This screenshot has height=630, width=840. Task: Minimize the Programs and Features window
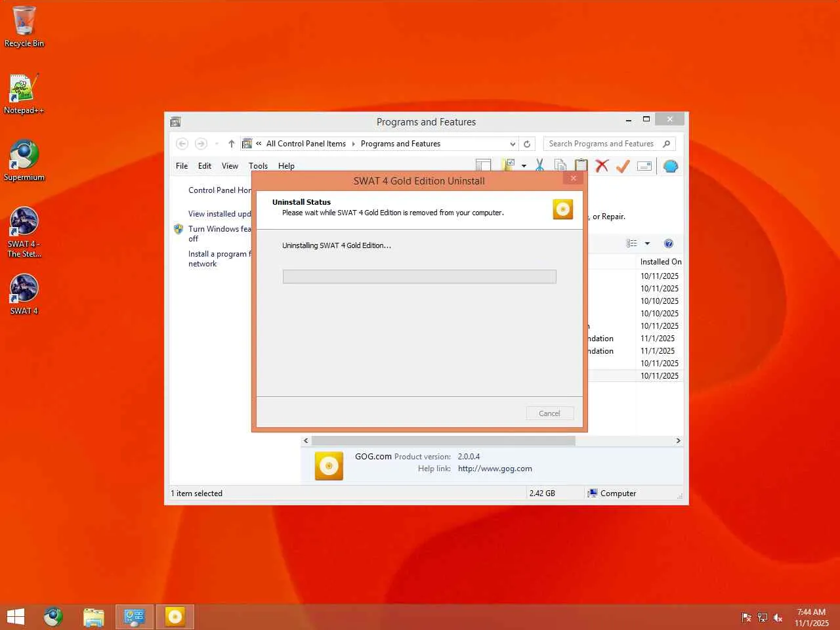[x=629, y=119]
